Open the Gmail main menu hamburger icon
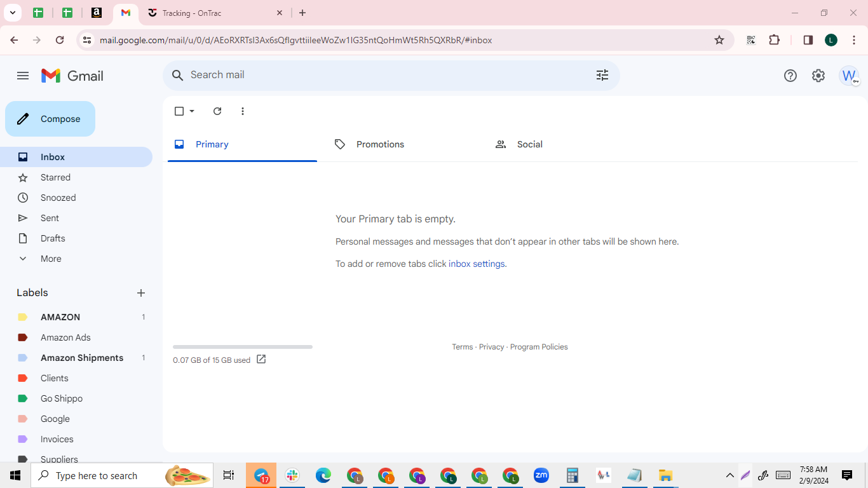 pyautogui.click(x=23, y=76)
